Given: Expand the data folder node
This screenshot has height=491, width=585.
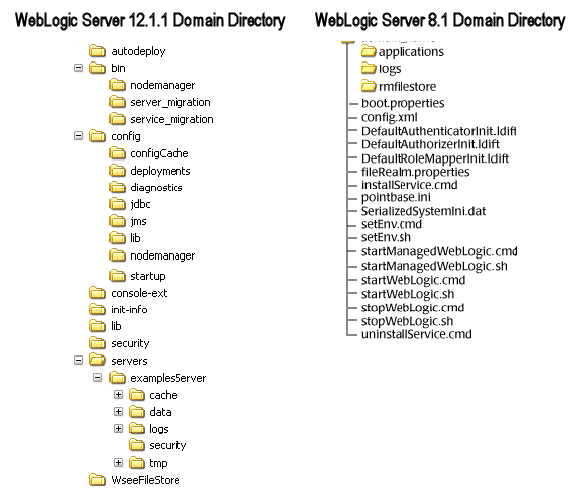Looking at the screenshot, I should [x=118, y=412].
